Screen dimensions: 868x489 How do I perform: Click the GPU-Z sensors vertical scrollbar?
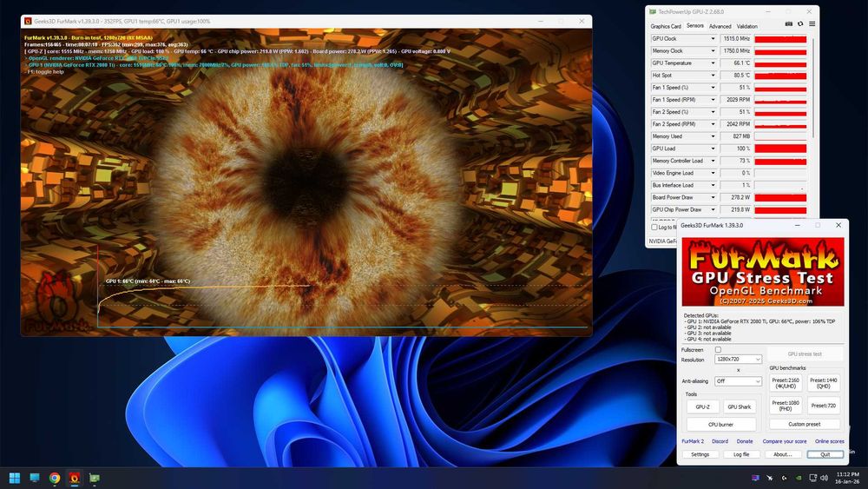pos(812,89)
